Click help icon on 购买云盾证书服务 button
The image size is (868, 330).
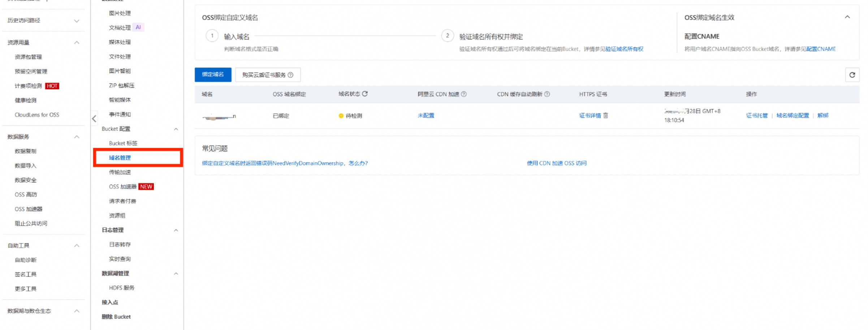pyautogui.click(x=290, y=75)
